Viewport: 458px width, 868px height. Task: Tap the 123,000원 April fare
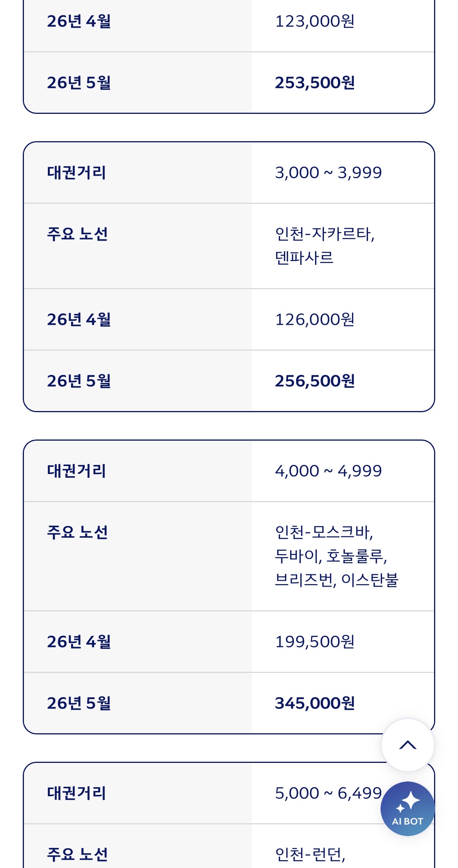315,21
